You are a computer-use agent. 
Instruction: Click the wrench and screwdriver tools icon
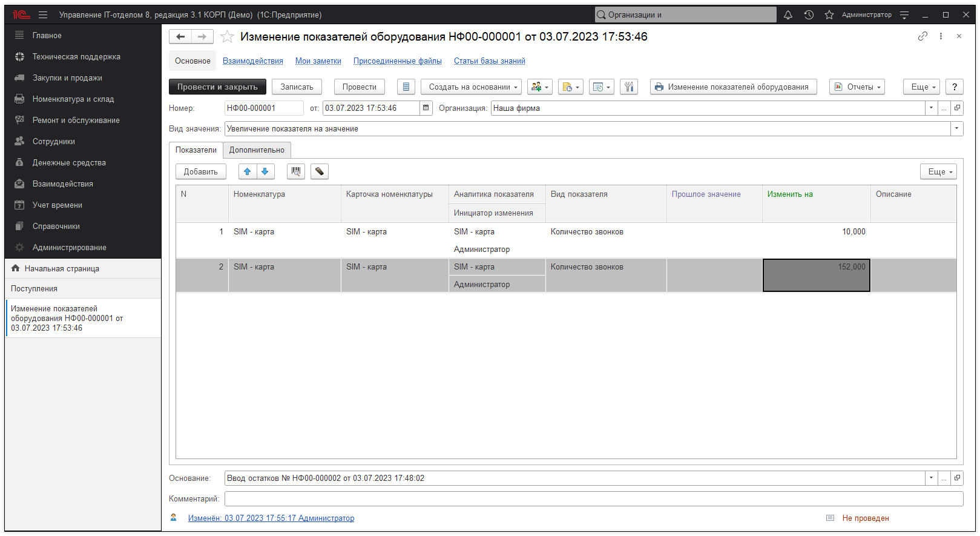pos(629,87)
